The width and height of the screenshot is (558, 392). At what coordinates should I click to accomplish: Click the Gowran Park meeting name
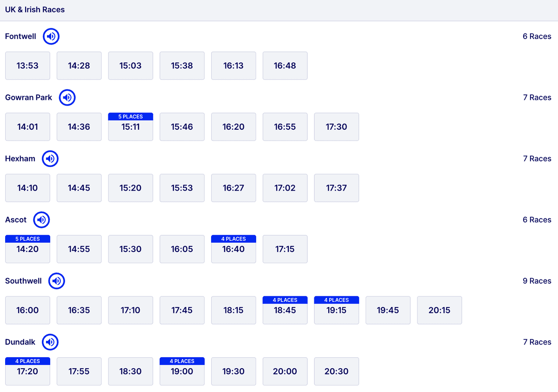(29, 98)
